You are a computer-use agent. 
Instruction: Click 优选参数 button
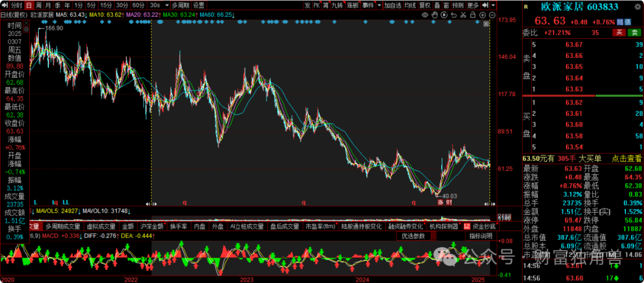[413, 236]
